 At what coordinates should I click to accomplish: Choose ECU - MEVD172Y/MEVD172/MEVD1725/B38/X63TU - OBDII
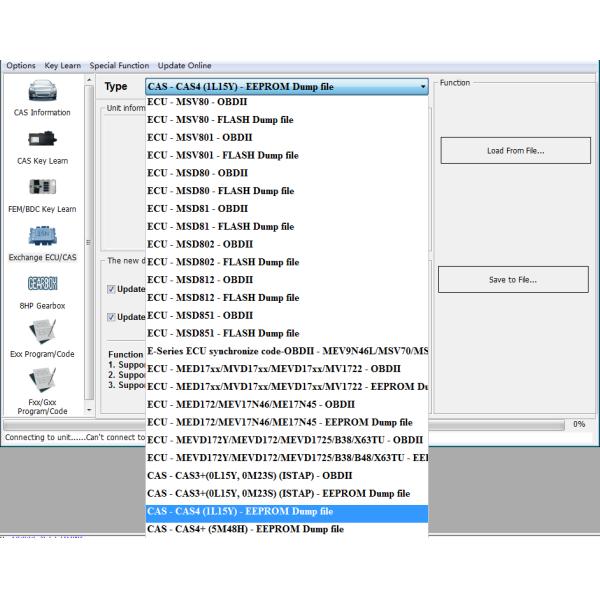click(287, 440)
